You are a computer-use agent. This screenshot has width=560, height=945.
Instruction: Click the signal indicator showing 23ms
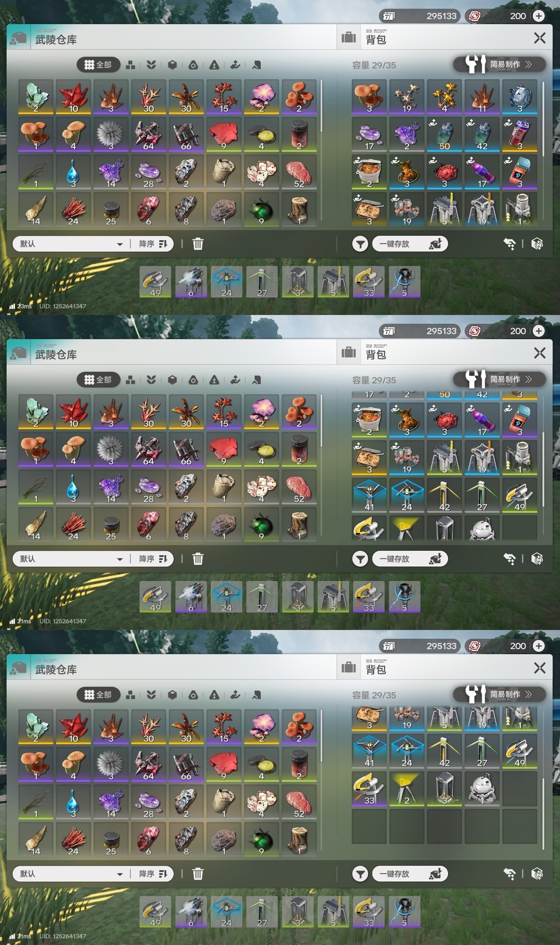21,306
